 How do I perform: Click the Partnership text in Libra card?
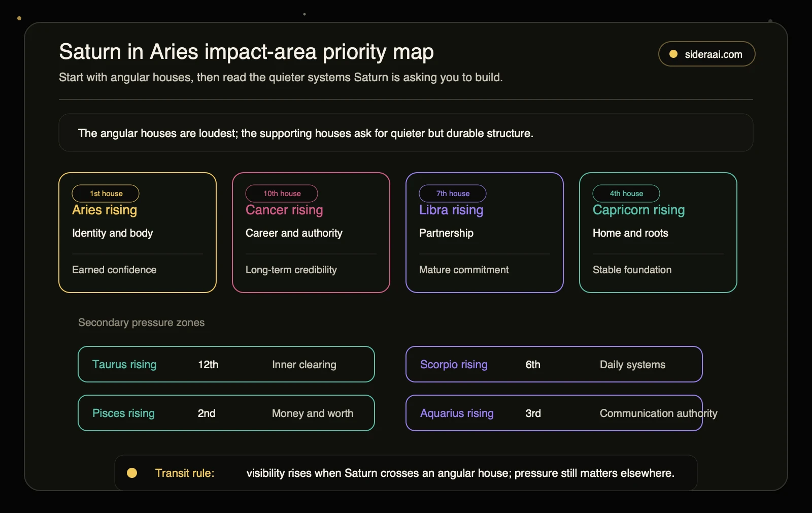point(446,233)
